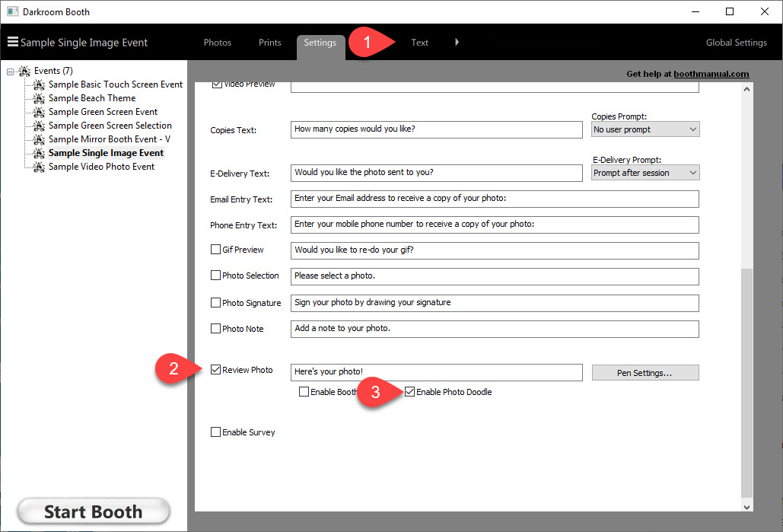Enable the Gif Preview checkbox

tap(216, 250)
